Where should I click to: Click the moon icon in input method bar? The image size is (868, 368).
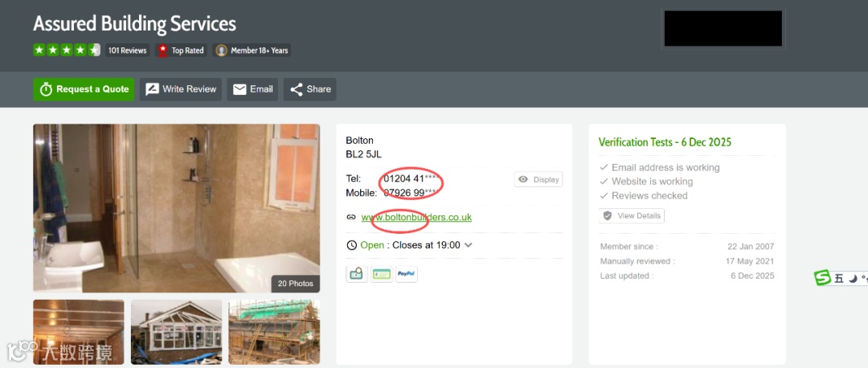[x=853, y=278]
